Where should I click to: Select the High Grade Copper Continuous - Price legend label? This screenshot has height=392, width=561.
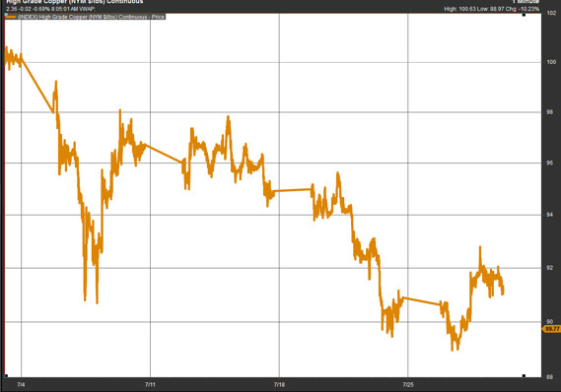tap(91, 17)
